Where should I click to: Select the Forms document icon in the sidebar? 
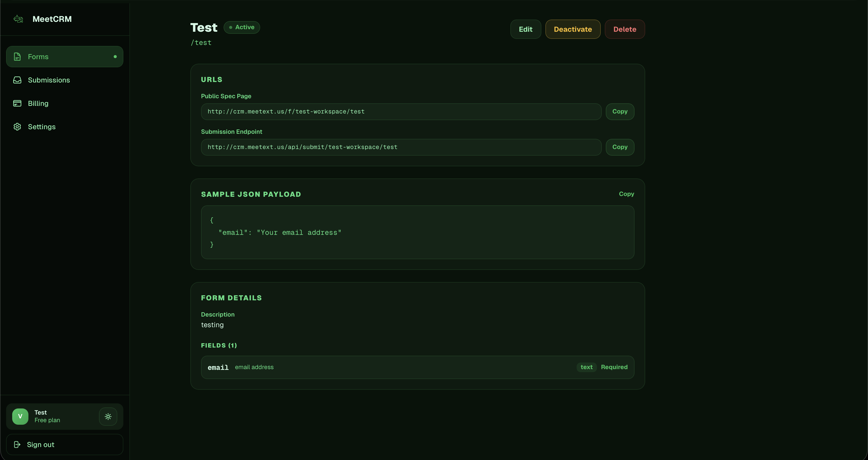coord(17,57)
